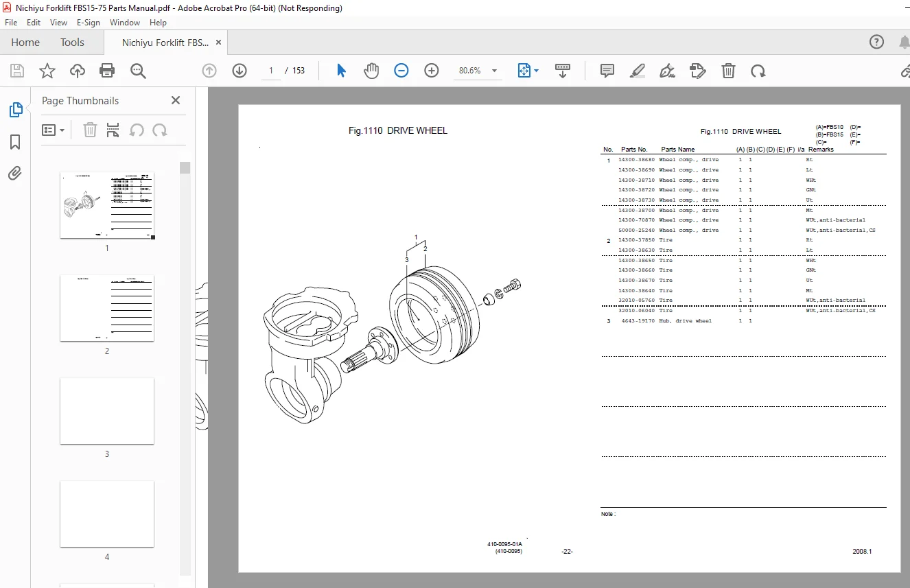
Task: Select the highlight text pen tool
Action: pyautogui.click(x=638, y=71)
